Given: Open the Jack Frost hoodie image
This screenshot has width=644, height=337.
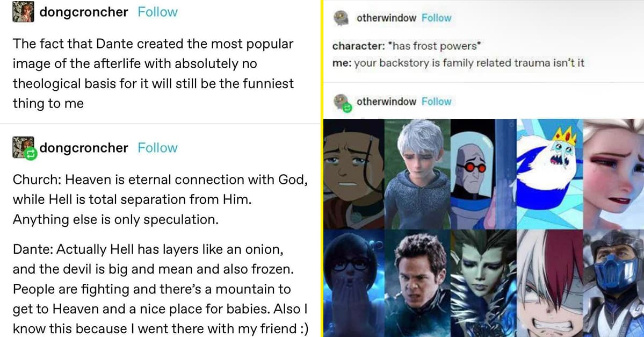Looking at the screenshot, I should [417, 174].
